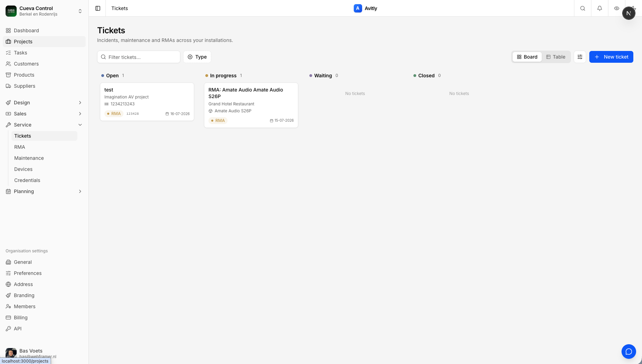Open Billing card icon in settings
Screen dimensions: 642x364
tap(8, 318)
